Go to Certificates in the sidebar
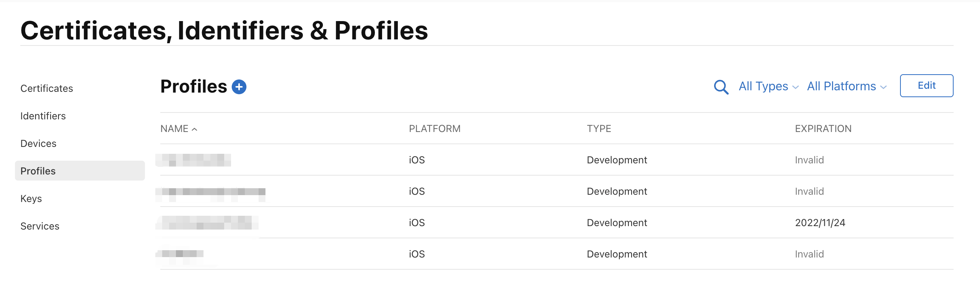The height and width of the screenshot is (303, 980). tap(47, 88)
